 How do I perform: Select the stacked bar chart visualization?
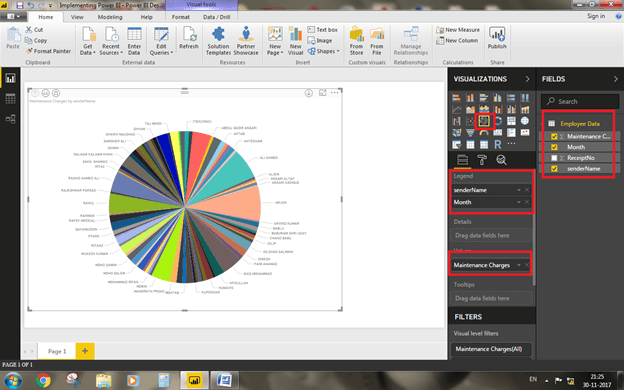456,98
